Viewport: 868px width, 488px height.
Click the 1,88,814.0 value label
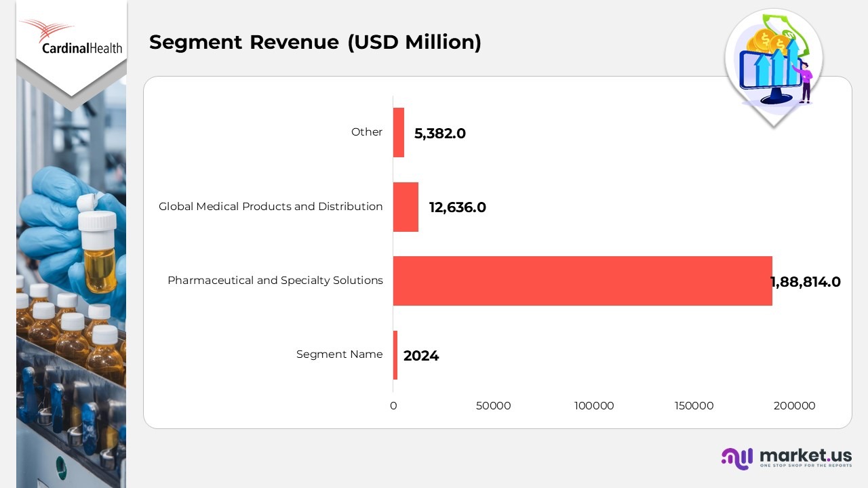point(805,282)
